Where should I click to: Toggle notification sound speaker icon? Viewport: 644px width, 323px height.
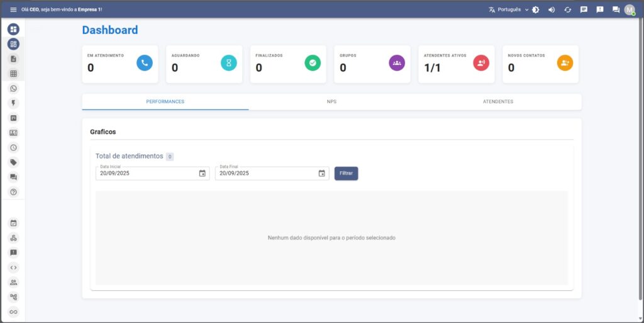point(552,9)
